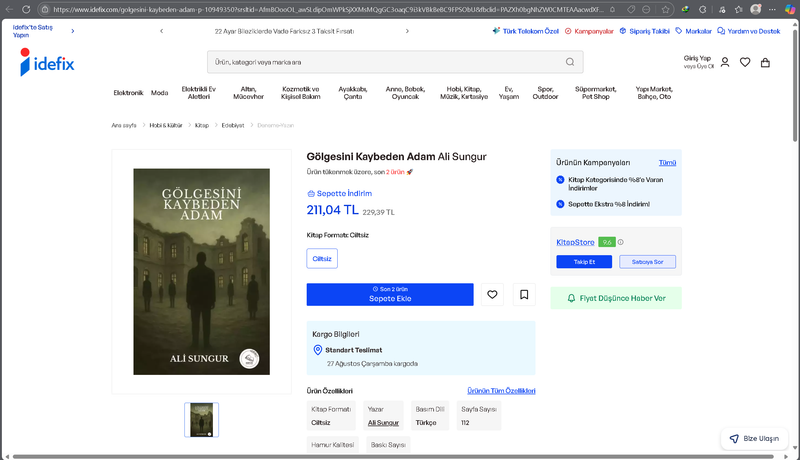This screenshot has width=800, height=460.
Task: Open Süpermarket, Pet Shop category menu
Action: [595, 93]
